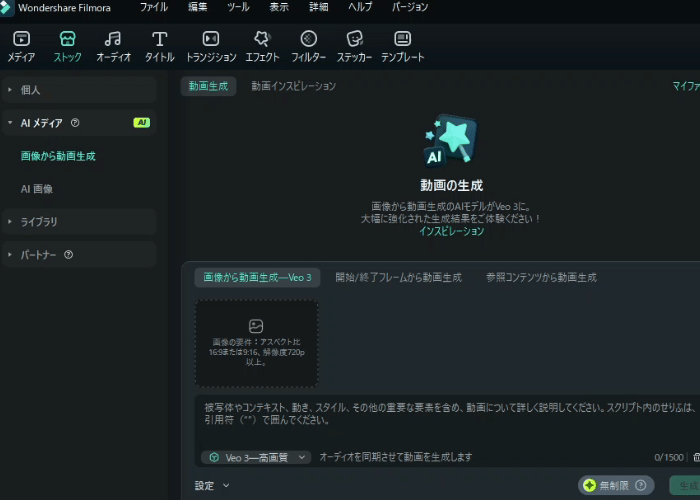Click the help icon beside AI メディア
This screenshot has width=700, height=500.
point(75,122)
